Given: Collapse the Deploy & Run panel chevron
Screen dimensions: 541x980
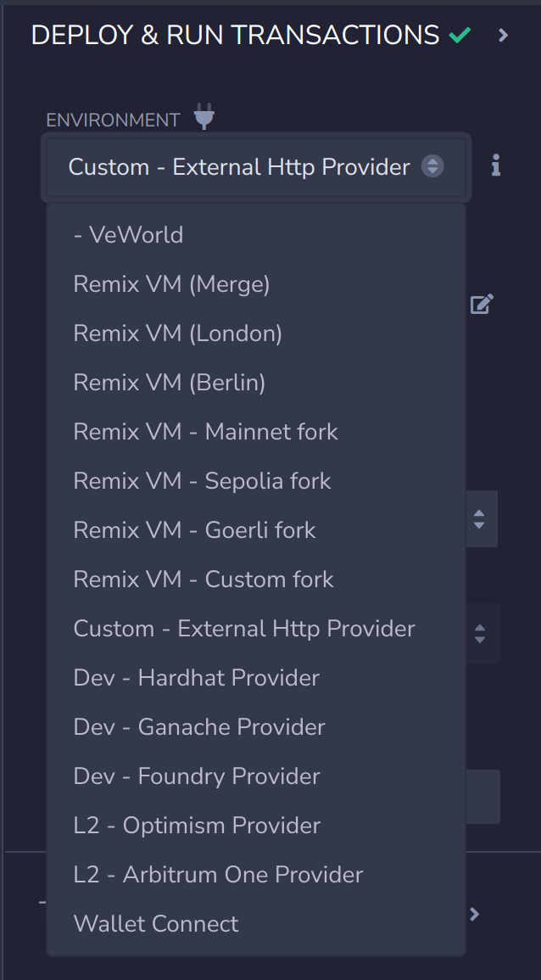Looking at the screenshot, I should click(x=504, y=36).
